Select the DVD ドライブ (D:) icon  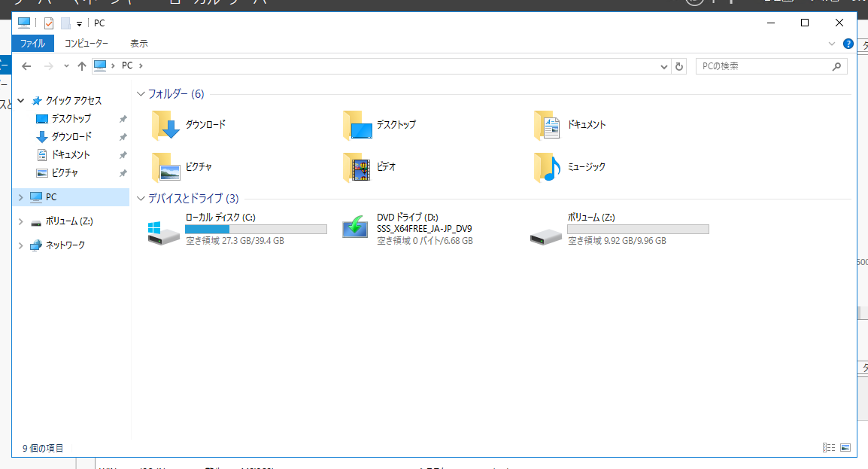[355, 227]
